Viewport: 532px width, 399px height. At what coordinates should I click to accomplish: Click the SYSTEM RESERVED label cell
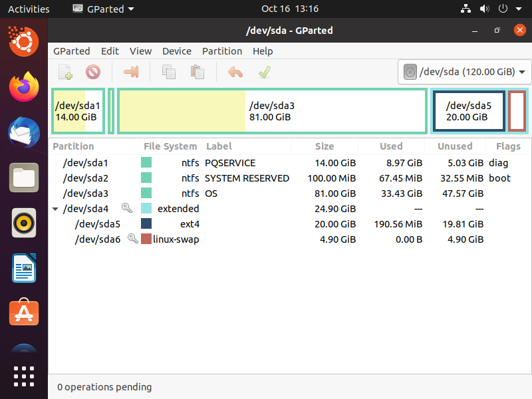[247, 178]
